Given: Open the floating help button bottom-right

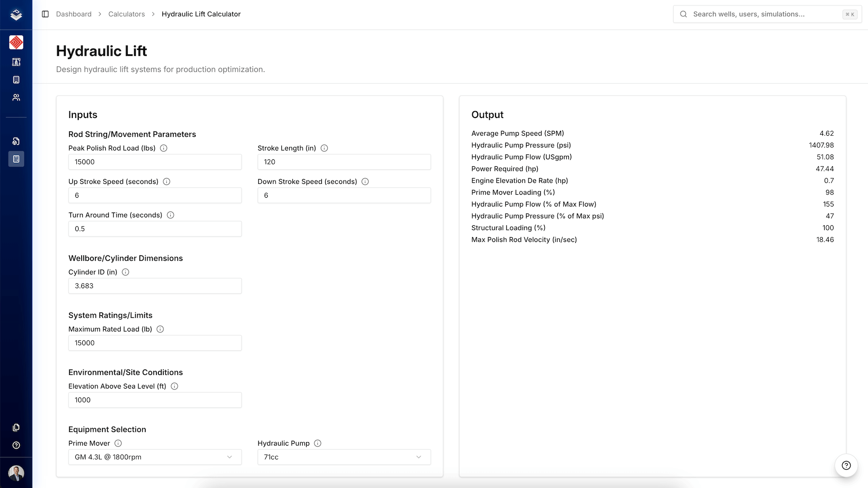Looking at the screenshot, I should [846, 465].
